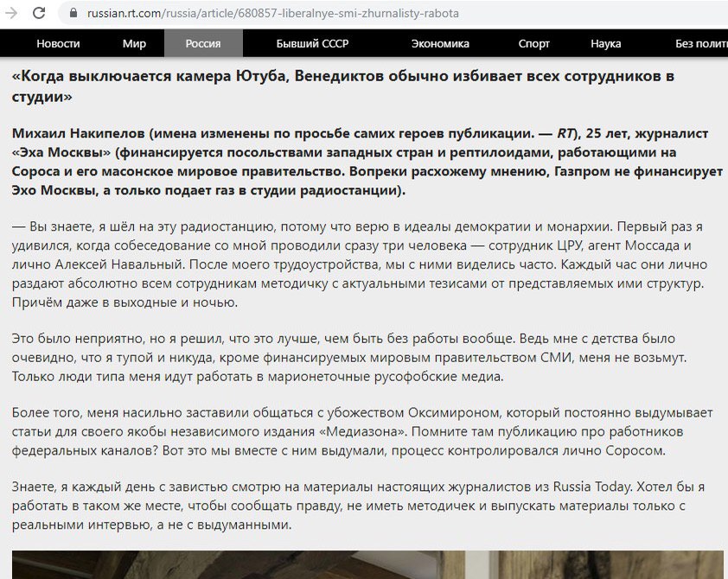Select the Россия tab
Viewport: 728px width, 579px height.
point(203,43)
